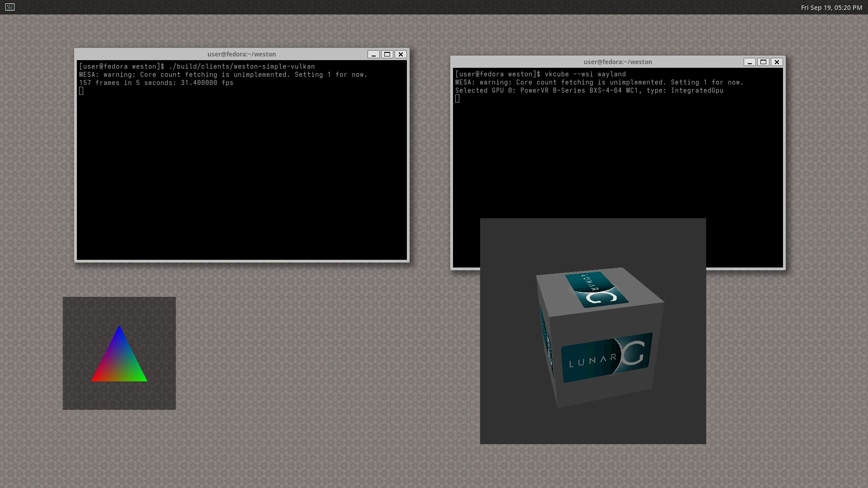Click the '157 frames in 5 seconds' output line

point(156,83)
